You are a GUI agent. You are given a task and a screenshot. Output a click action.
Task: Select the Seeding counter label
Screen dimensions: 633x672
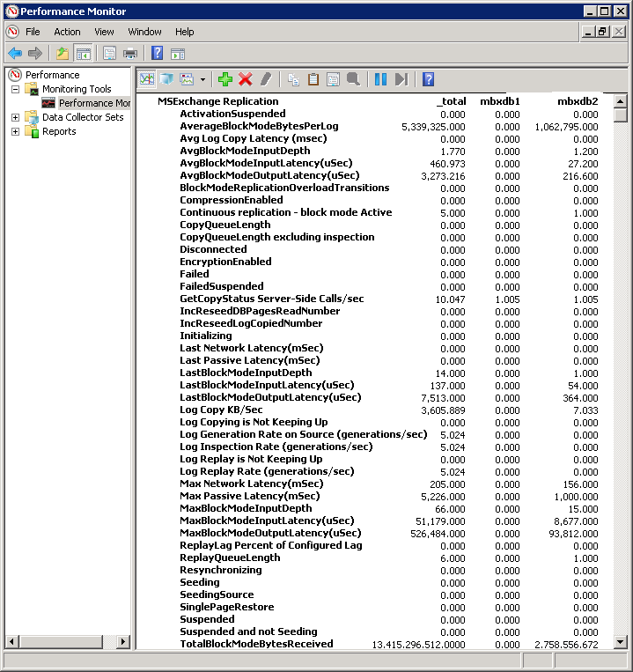pos(200,583)
